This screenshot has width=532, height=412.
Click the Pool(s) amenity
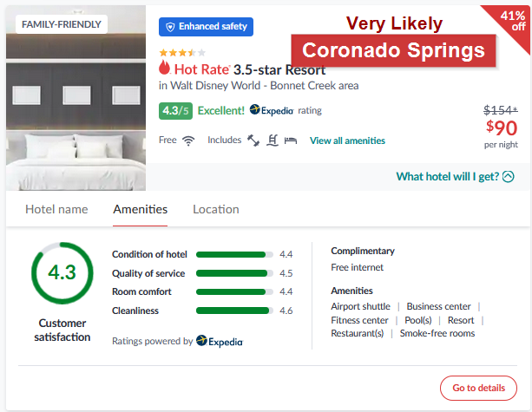[418, 320]
